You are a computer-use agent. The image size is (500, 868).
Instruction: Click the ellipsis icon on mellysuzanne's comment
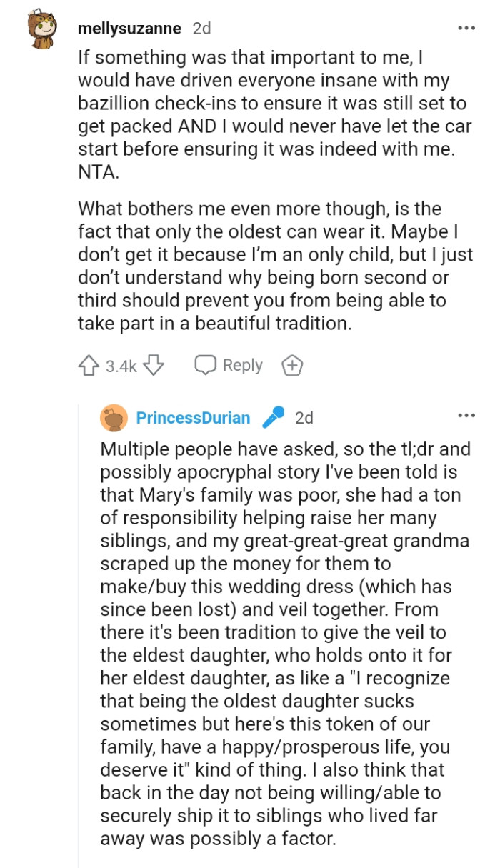pos(466,27)
